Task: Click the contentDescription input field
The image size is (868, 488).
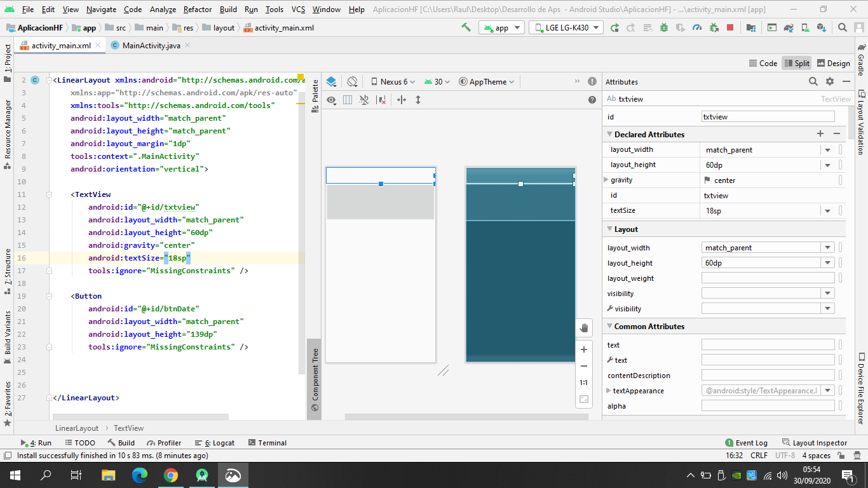Action: coord(768,376)
